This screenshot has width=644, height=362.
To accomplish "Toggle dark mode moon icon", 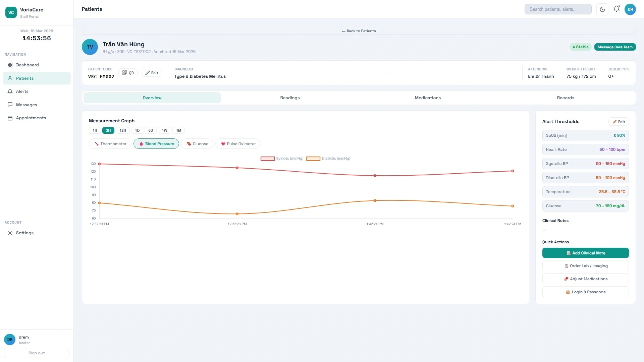I will (602, 9).
